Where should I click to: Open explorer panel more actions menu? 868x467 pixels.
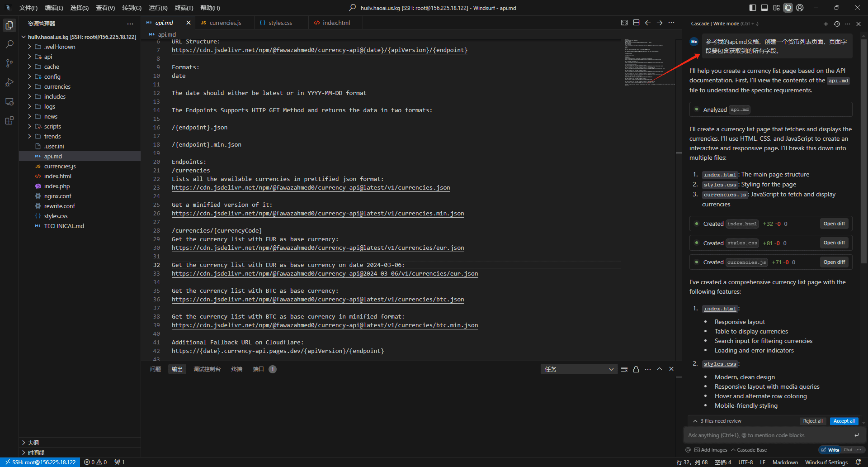pyautogui.click(x=130, y=24)
